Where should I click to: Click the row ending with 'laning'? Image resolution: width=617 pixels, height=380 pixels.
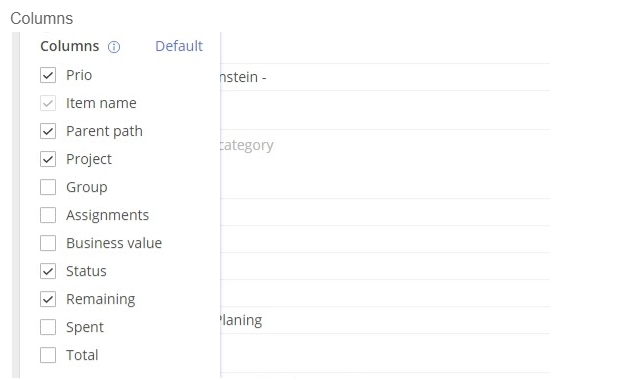385,320
